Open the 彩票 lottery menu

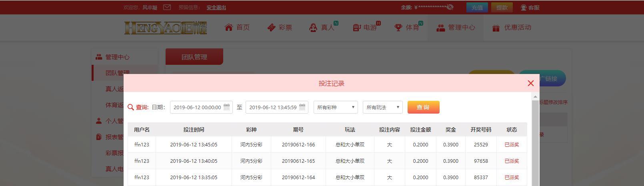tap(280, 27)
